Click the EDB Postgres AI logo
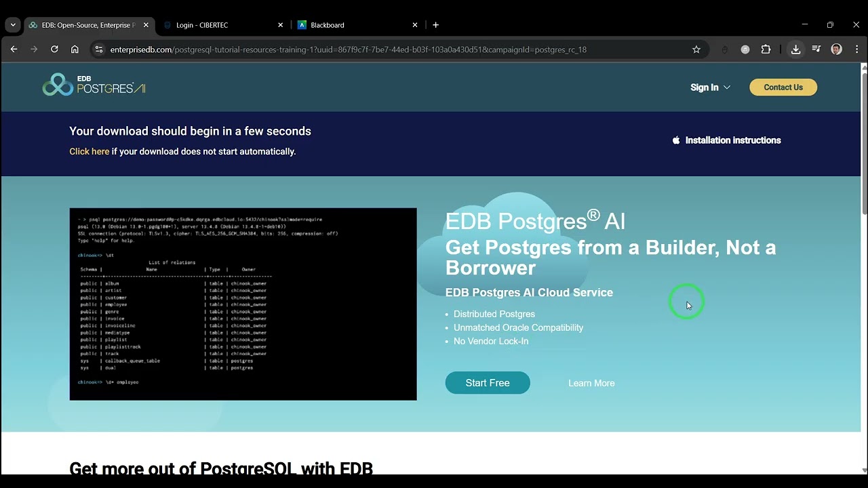 [x=94, y=85]
